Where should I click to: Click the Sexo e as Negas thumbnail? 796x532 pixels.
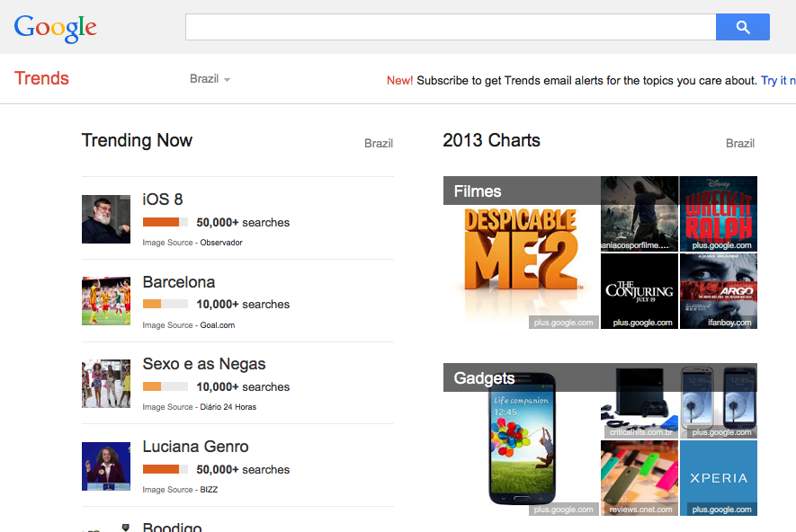(x=106, y=384)
